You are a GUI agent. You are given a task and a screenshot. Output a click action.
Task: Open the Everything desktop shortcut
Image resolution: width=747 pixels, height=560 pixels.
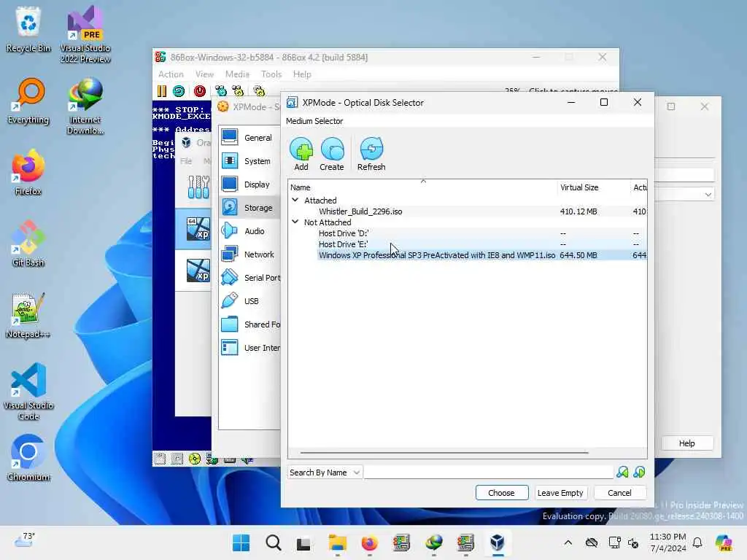point(28,101)
